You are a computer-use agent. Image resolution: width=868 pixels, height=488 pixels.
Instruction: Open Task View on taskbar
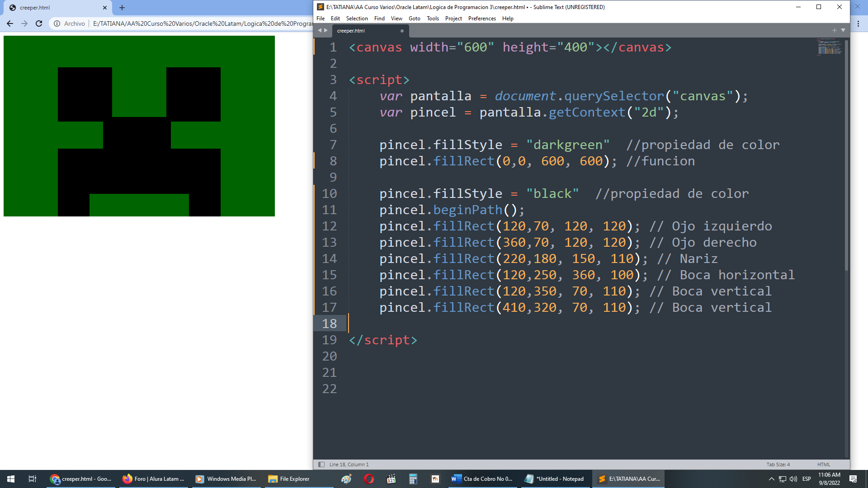[33, 479]
